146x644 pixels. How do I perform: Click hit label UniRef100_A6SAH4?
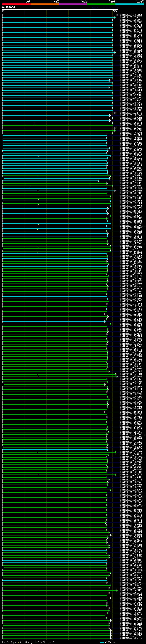click(131, 191)
